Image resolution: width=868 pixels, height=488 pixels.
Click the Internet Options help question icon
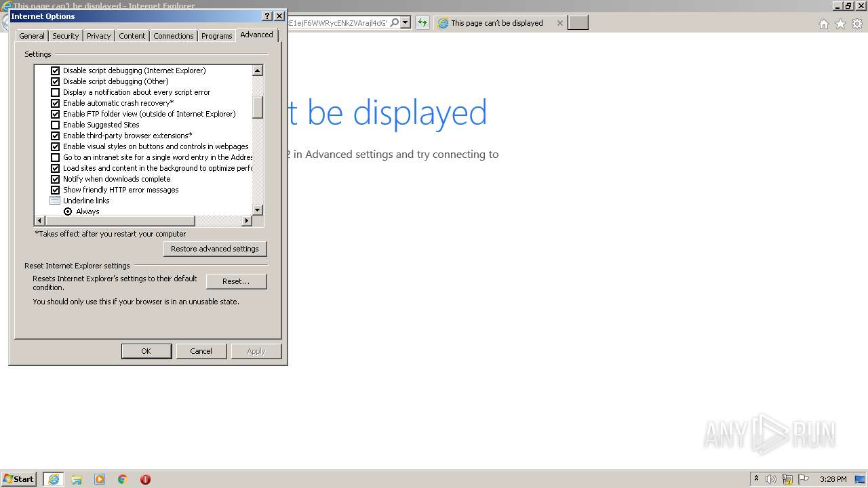pos(267,16)
